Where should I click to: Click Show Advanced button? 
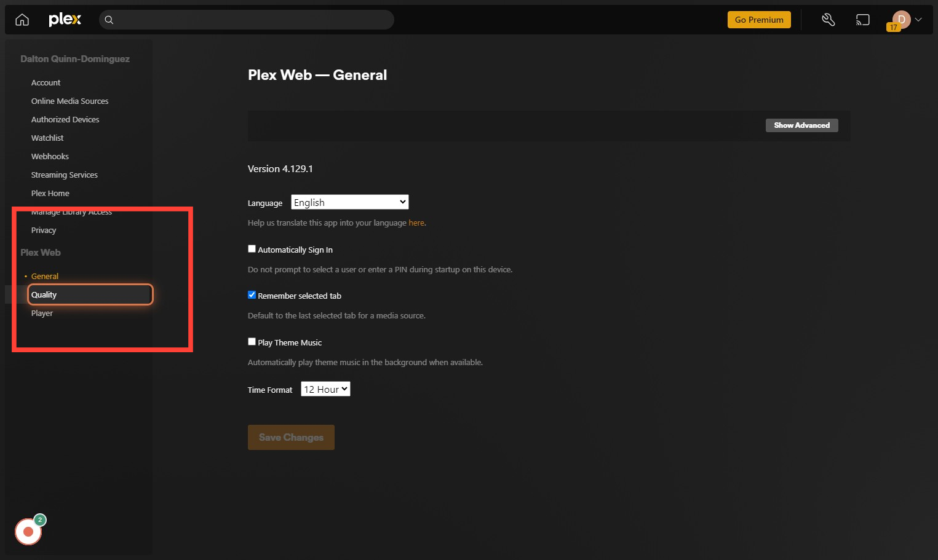[801, 125]
